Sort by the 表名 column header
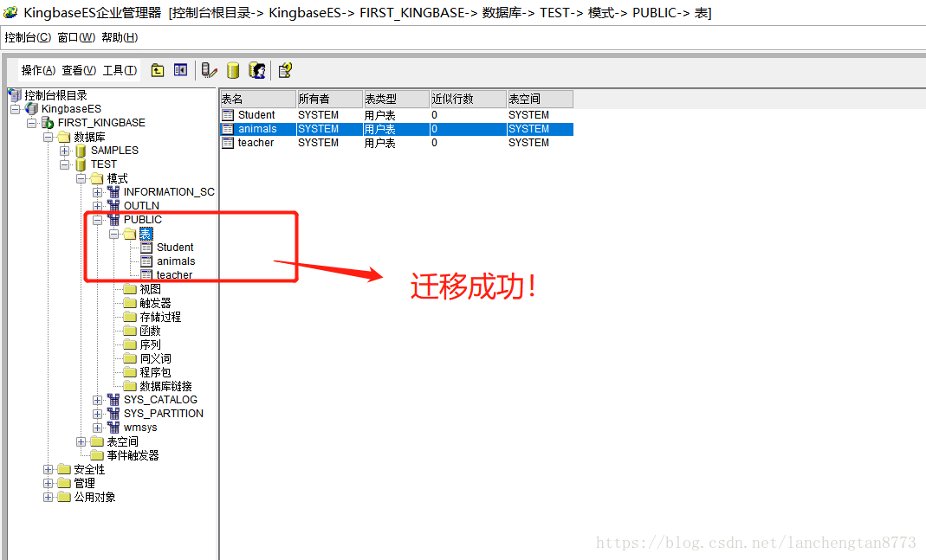 257,99
